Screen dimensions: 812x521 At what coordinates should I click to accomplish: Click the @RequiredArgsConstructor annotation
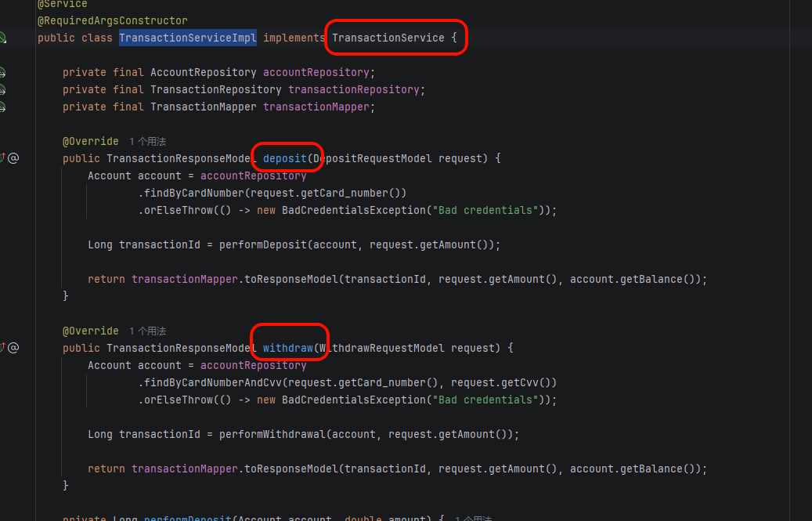point(113,20)
